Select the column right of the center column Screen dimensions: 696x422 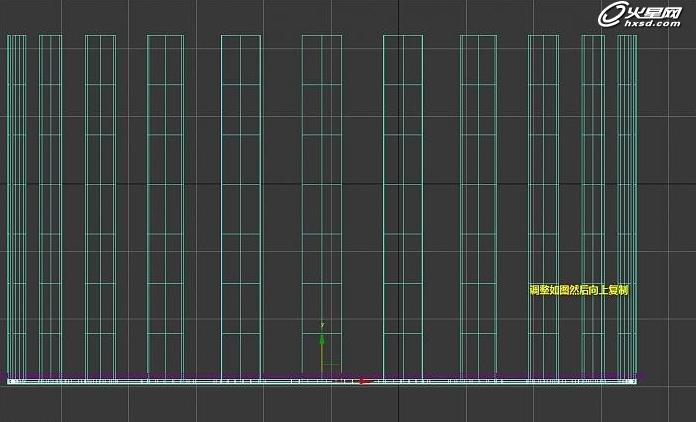pos(402,200)
